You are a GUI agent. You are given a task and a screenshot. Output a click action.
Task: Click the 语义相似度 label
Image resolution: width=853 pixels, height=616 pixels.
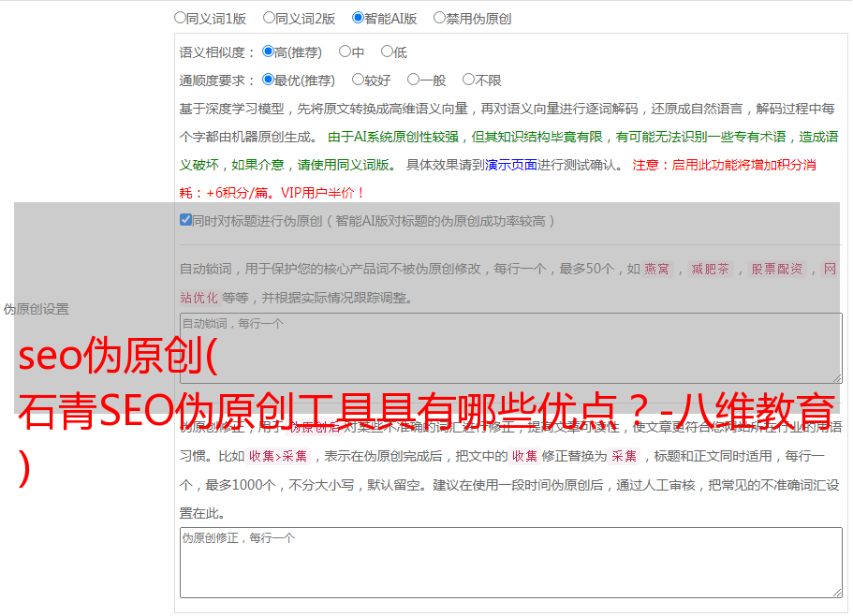pos(217,52)
